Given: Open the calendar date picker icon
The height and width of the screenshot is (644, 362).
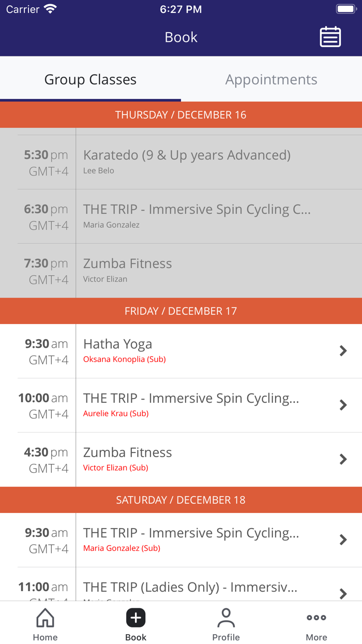Looking at the screenshot, I should point(330,37).
